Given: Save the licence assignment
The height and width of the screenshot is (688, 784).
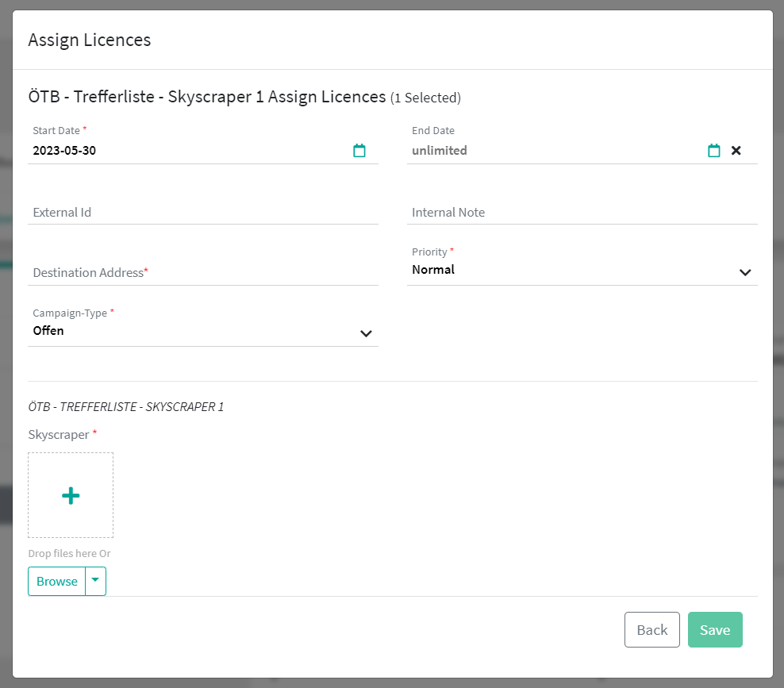Looking at the screenshot, I should point(715,630).
